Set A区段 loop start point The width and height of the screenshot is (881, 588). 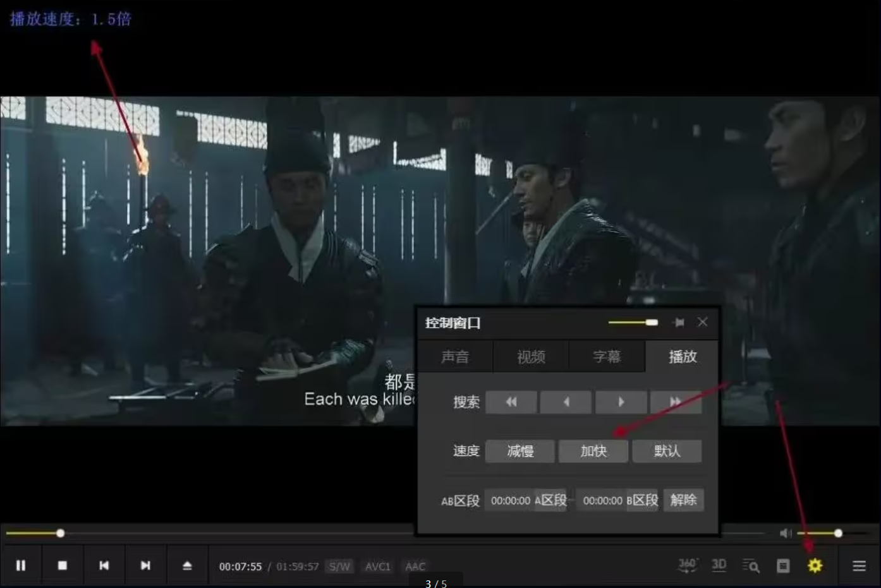551,500
